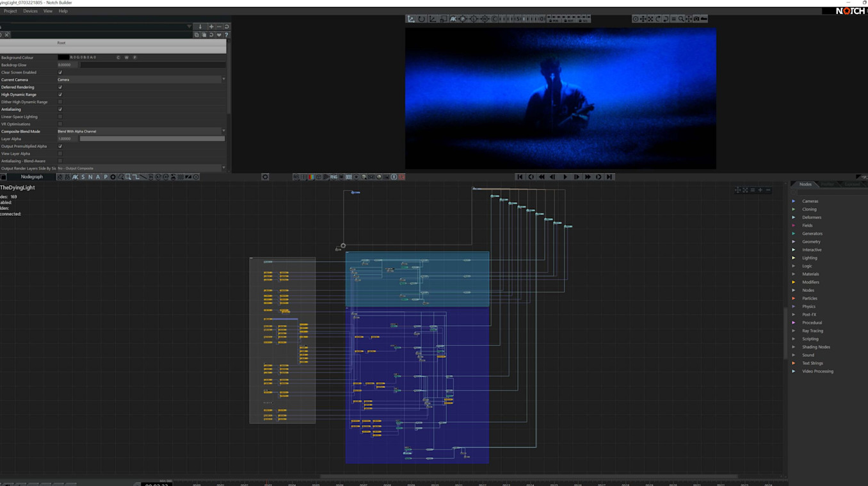
Task: Click the info circle icon in render toolbar
Action: [394, 177]
